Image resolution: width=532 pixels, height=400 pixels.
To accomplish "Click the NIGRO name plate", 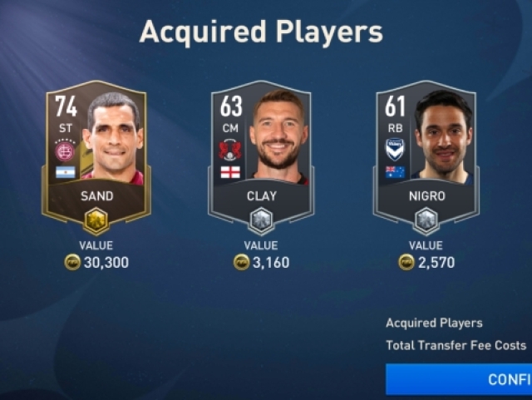I will pyautogui.click(x=426, y=196).
